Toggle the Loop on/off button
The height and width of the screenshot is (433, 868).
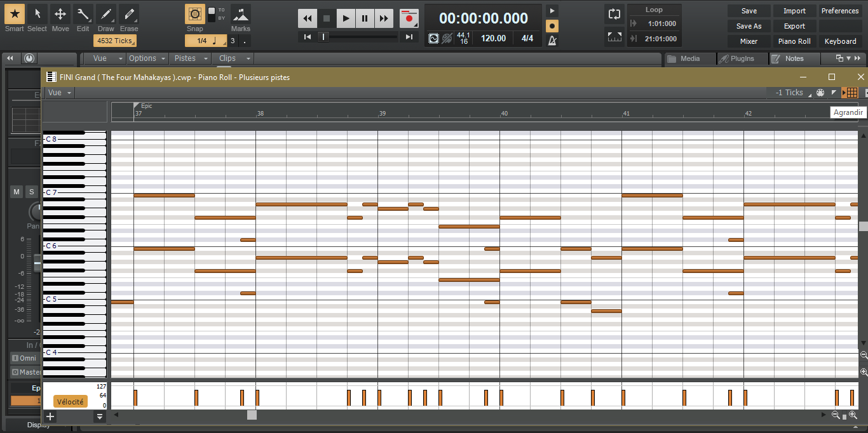coord(614,14)
